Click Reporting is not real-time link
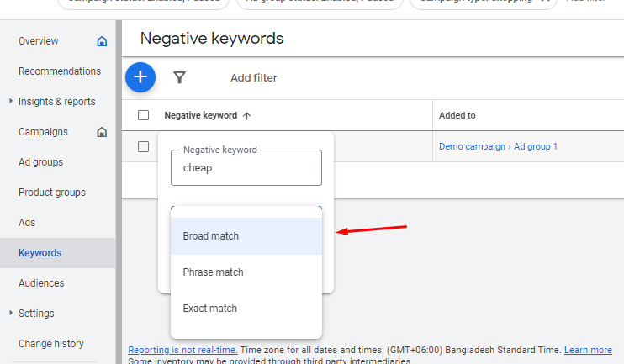The width and height of the screenshot is (624, 364). pos(182,350)
